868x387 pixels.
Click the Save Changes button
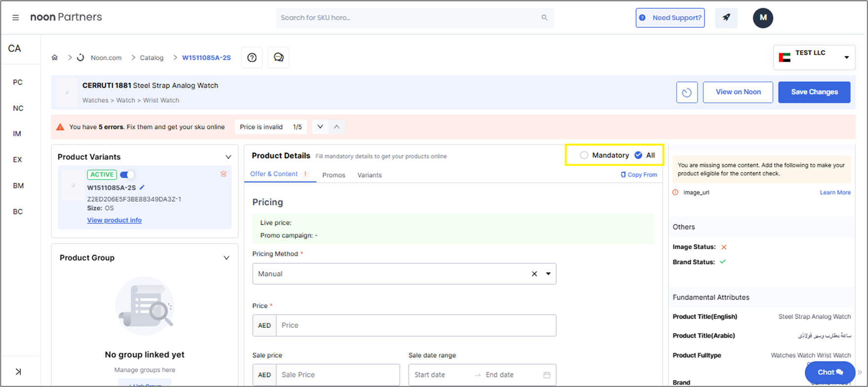pyautogui.click(x=814, y=92)
